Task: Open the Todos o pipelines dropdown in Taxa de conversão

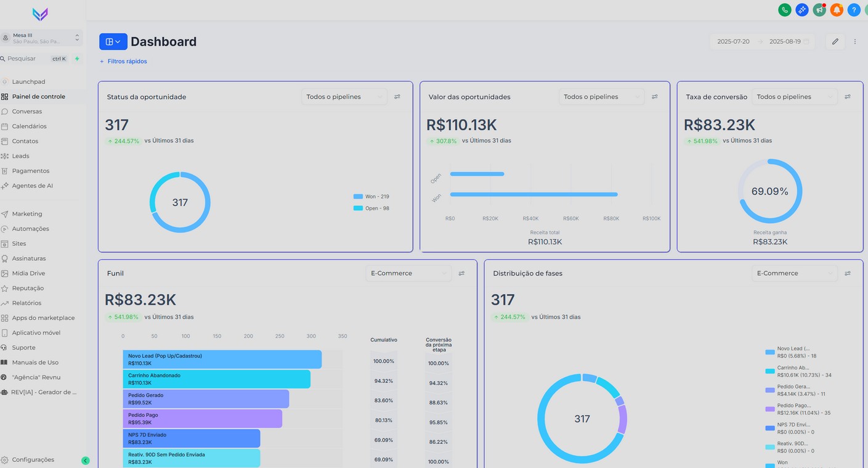Action: pos(795,97)
